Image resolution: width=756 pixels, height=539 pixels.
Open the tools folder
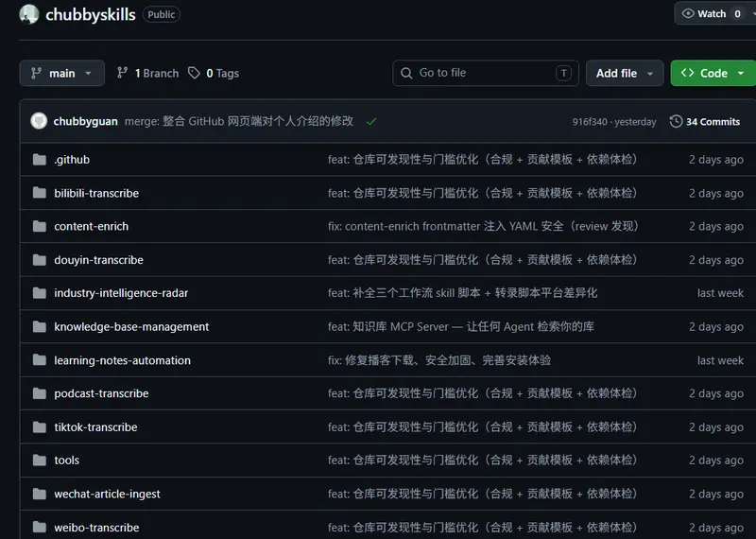[x=66, y=460]
